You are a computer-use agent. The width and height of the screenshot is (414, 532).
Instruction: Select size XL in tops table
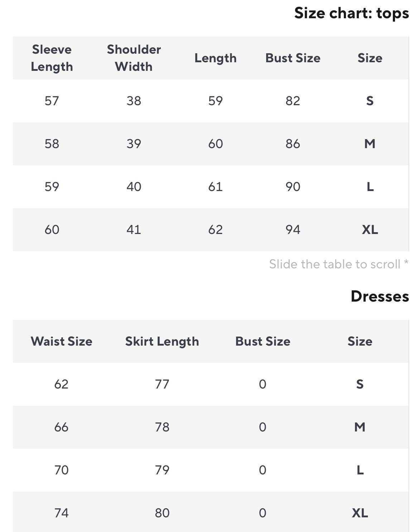[x=370, y=230]
